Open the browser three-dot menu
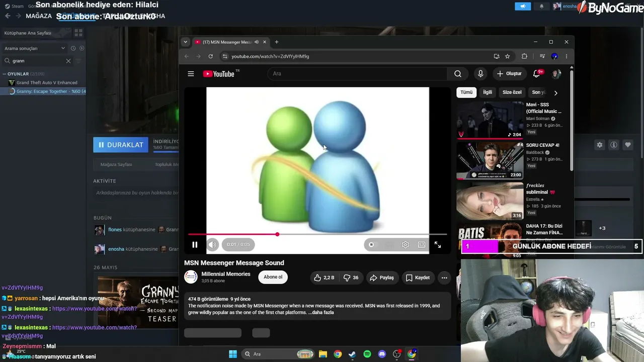The width and height of the screenshot is (644, 362). pos(567,56)
